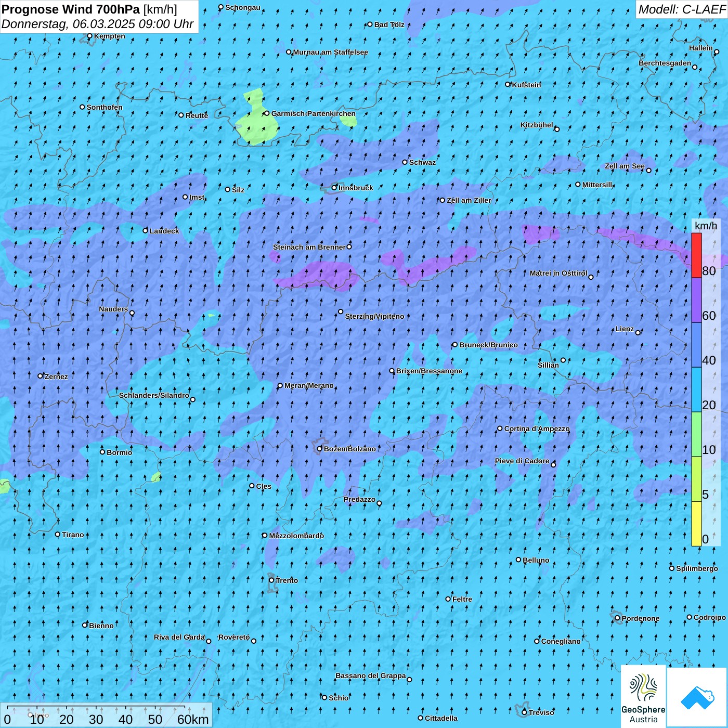This screenshot has height=728, width=728.
Task: Click the "Bormio" label
Action: pyautogui.click(x=119, y=452)
